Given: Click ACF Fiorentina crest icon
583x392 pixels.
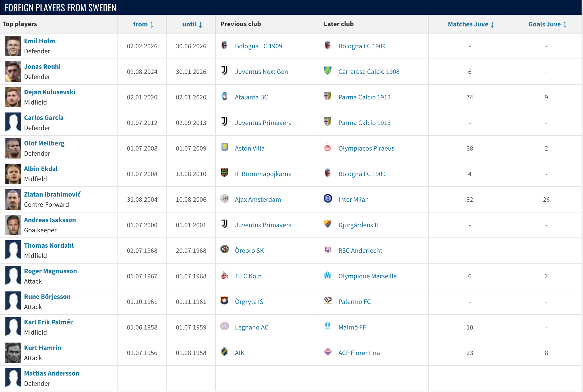Looking at the screenshot, I should pyautogui.click(x=328, y=352).
